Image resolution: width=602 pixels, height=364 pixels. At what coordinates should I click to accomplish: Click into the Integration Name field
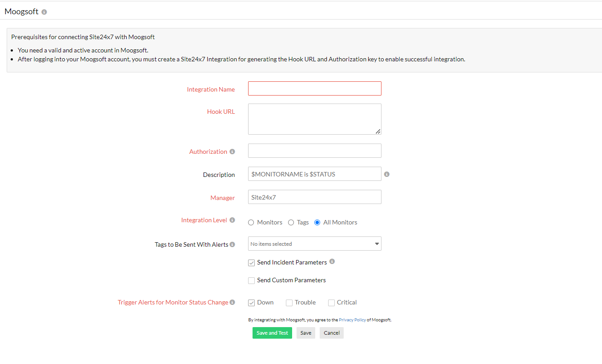tap(314, 88)
